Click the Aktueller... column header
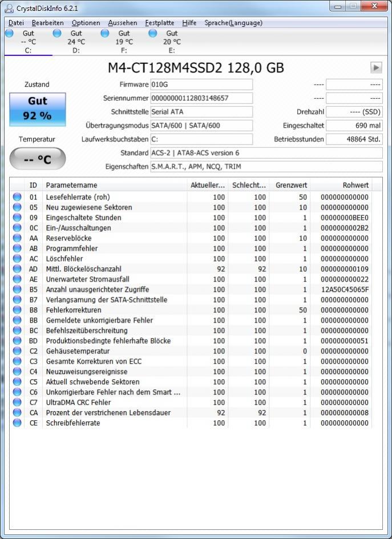This screenshot has height=539, width=392. pos(208,185)
